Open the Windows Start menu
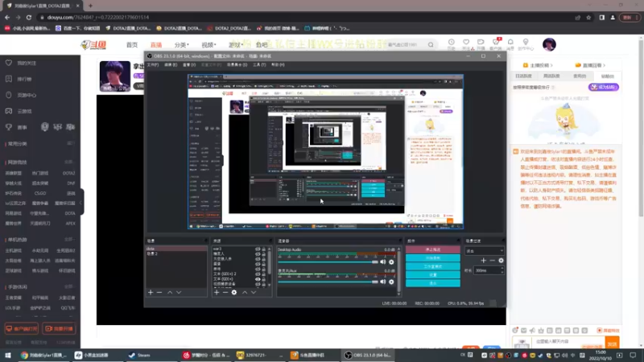 click(8, 355)
